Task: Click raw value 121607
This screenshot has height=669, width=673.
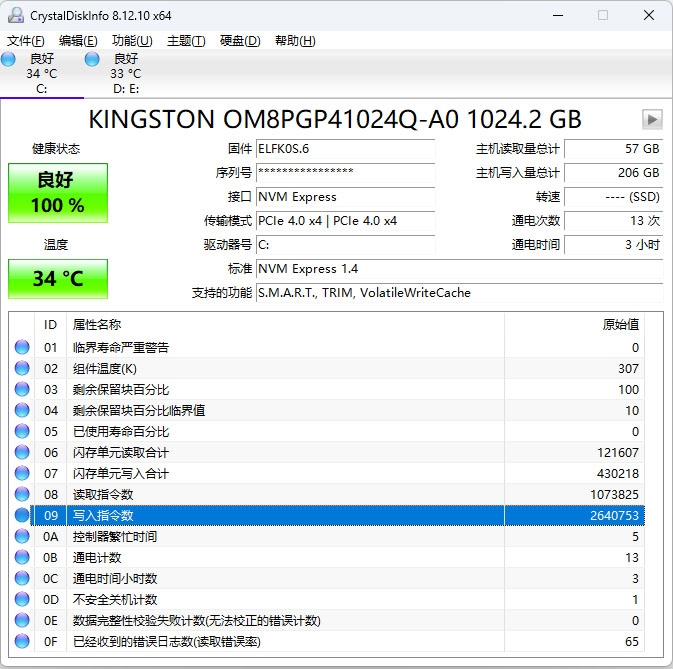Action: click(618, 453)
